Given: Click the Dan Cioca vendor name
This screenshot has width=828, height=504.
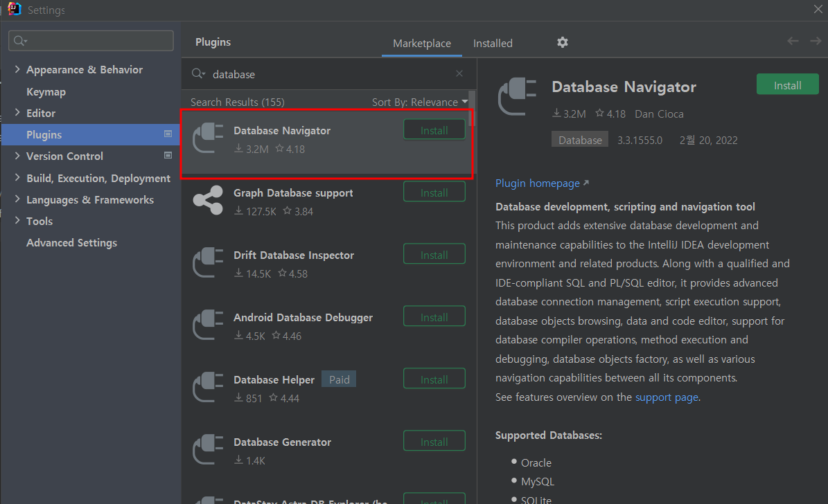Looking at the screenshot, I should (x=659, y=114).
